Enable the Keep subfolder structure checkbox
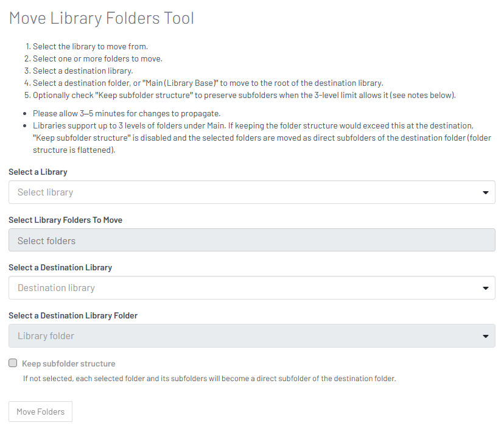Image resolution: width=504 pixels, height=428 pixels. click(13, 363)
